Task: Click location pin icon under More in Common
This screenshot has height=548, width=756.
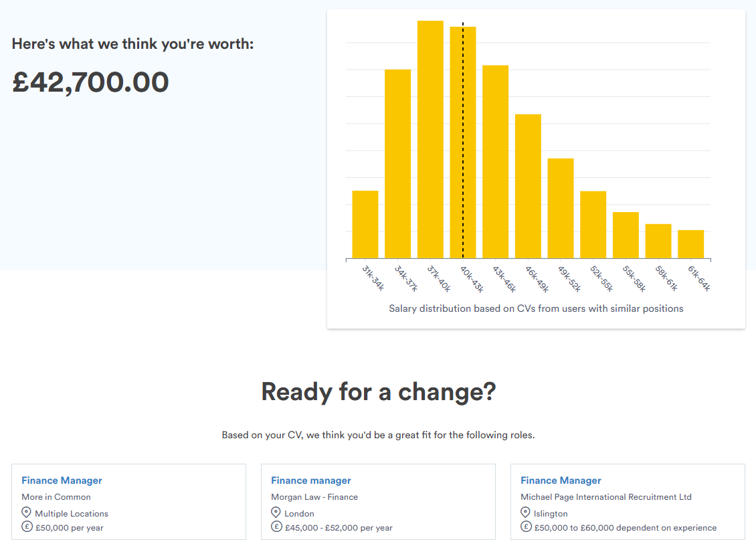Action: pyautogui.click(x=27, y=513)
